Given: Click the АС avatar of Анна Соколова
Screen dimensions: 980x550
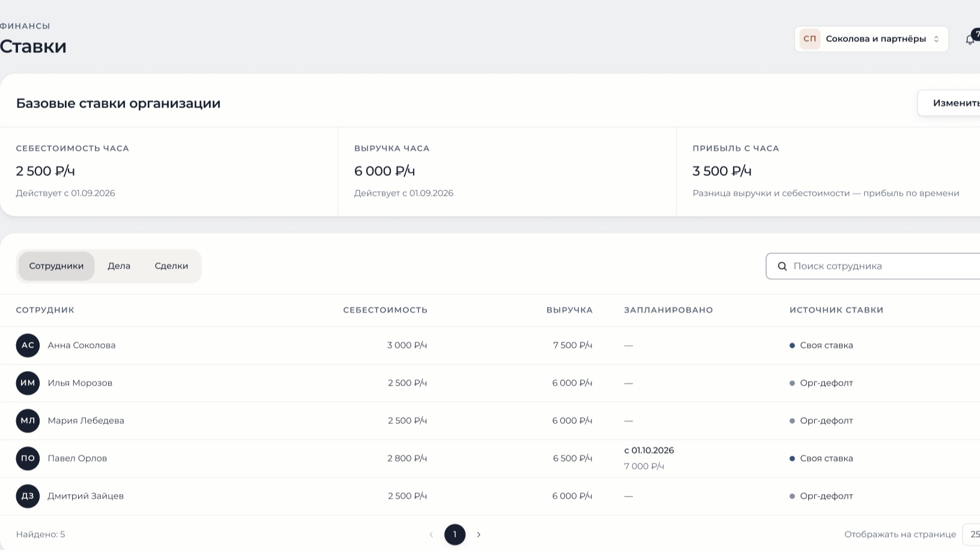Looking at the screenshot, I should (28, 345).
